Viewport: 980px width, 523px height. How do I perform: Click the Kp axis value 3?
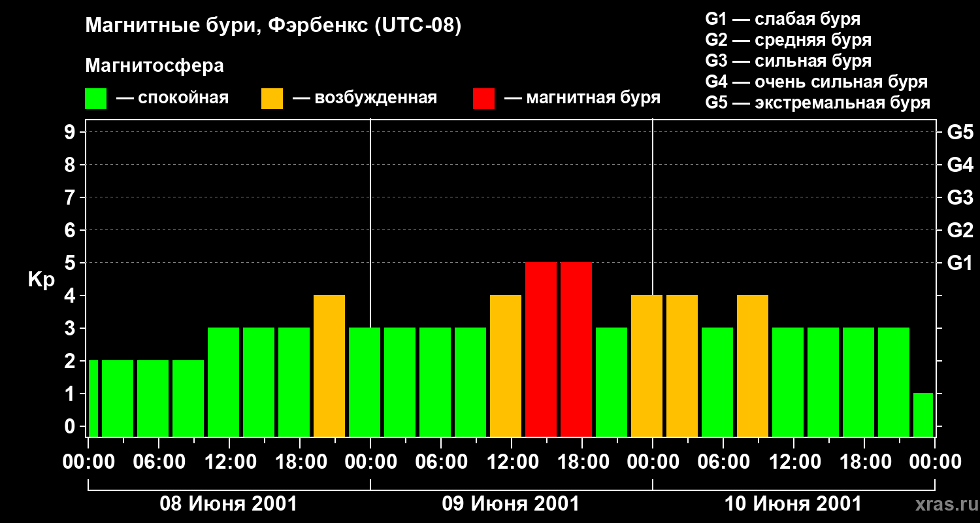coord(71,328)
